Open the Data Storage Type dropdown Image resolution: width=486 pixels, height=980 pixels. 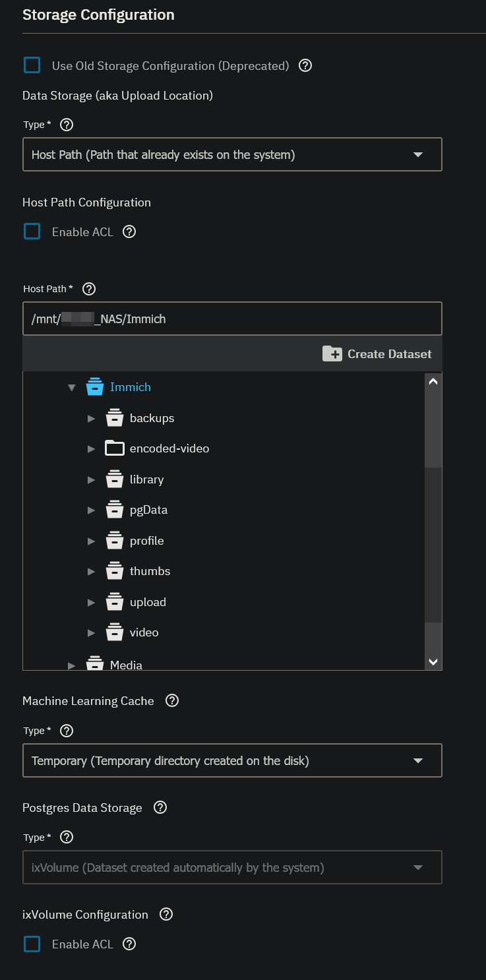[x=232, y=154]
